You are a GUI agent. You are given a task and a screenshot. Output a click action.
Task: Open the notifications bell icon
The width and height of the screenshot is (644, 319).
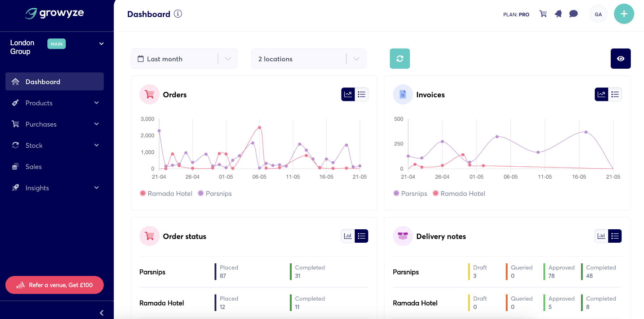[558, 14]
